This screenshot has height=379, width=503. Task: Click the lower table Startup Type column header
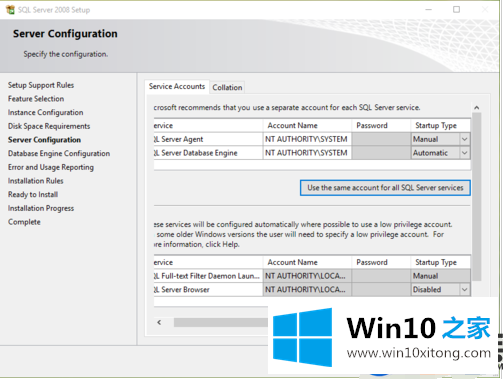tap(441, 262)
